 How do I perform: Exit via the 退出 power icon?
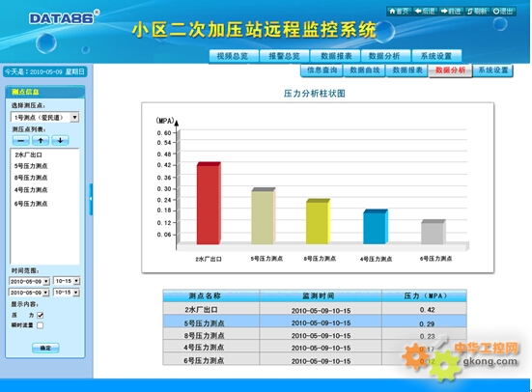(x=503, y=12)
